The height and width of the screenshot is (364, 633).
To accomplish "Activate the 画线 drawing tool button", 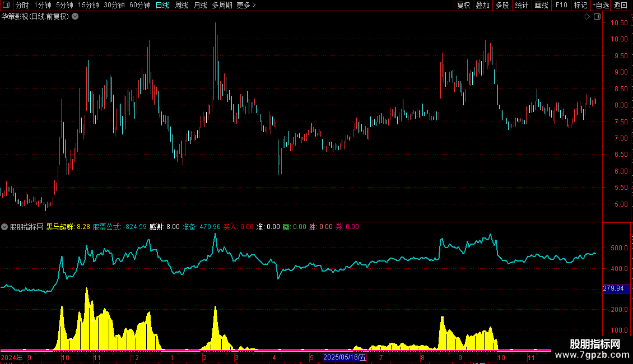I will [541, 5].
